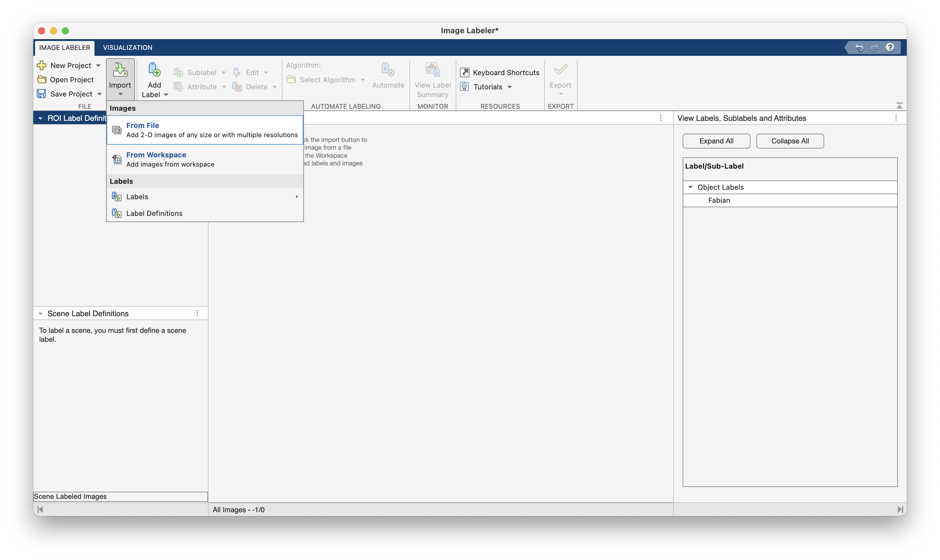This screenshot has height=560, width=940.
Task: Click the Add Label tag icon
Action: (154, 70)
